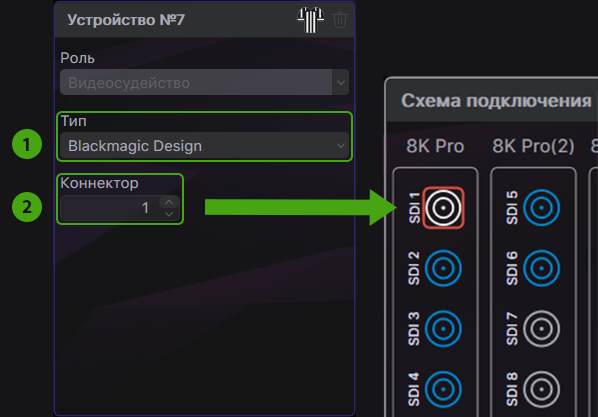Image resolution: width=598 pixels, height=417 pixels.
Task: Select the SDI 2 connector
Action: pos(443,268)
